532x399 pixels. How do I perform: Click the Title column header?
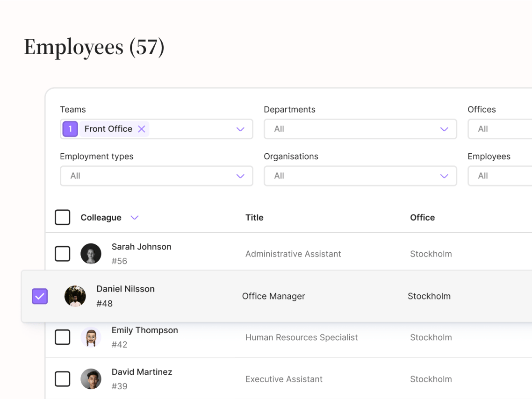pos(254,218)
